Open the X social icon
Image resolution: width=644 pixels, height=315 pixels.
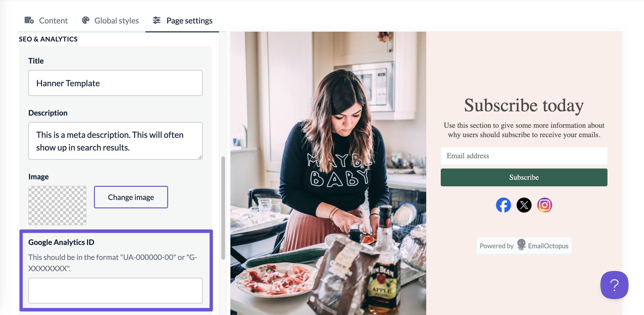point(524,205)
